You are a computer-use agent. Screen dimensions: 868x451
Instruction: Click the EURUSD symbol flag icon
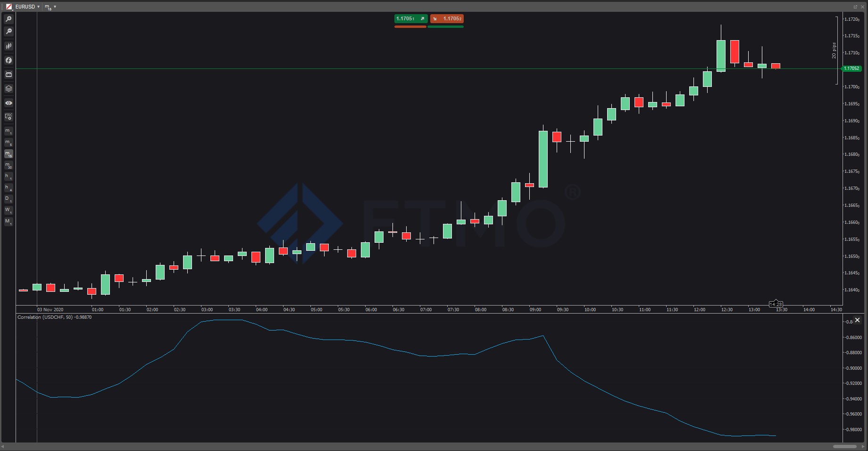coord(9,7)
